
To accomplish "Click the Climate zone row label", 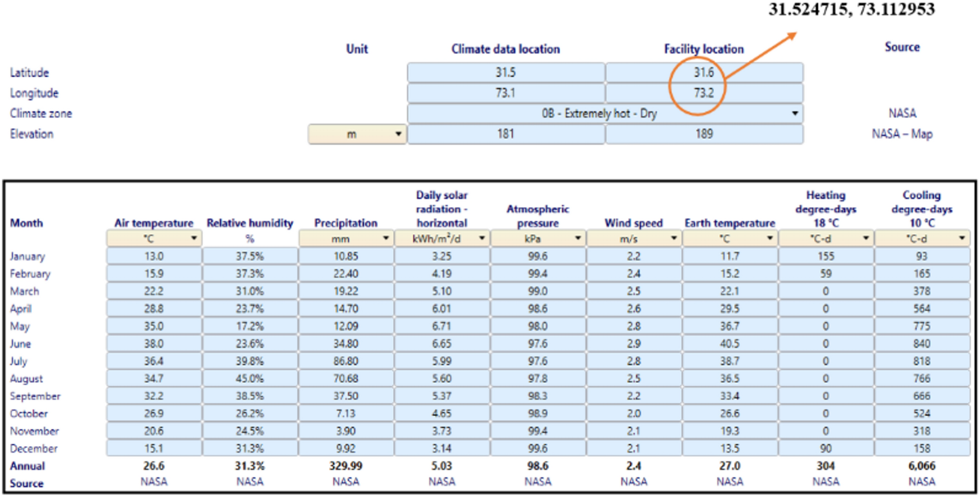I will pyautogui.click(x=41, y=113).
